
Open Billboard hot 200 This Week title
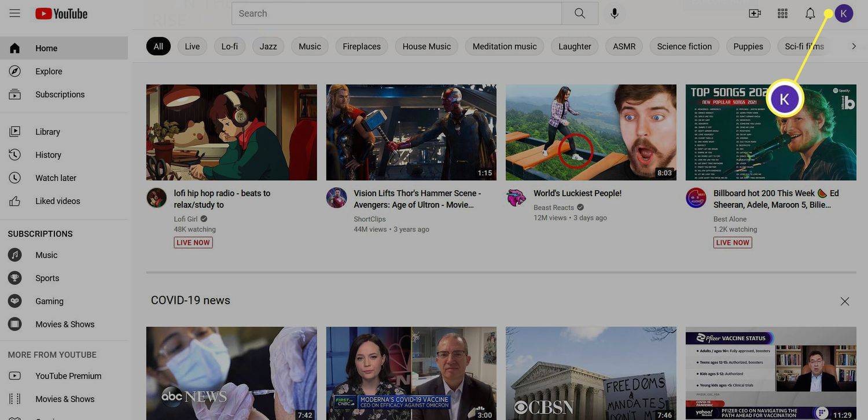point(776,199)
